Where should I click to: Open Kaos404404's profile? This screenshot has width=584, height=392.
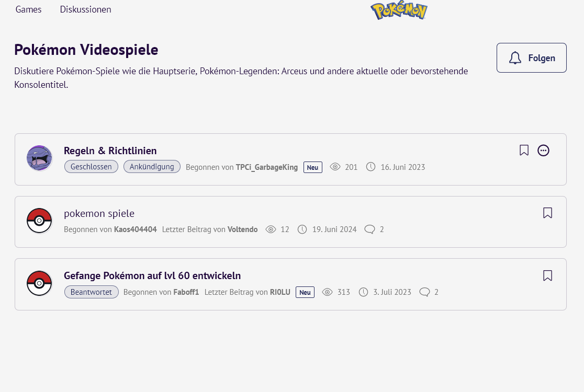click(135, 229)
